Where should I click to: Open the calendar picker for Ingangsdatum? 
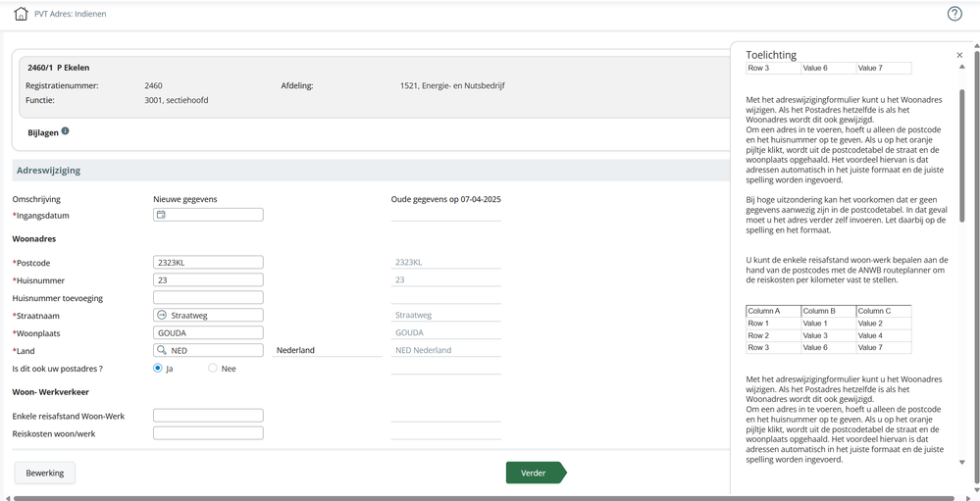point(161,215)
